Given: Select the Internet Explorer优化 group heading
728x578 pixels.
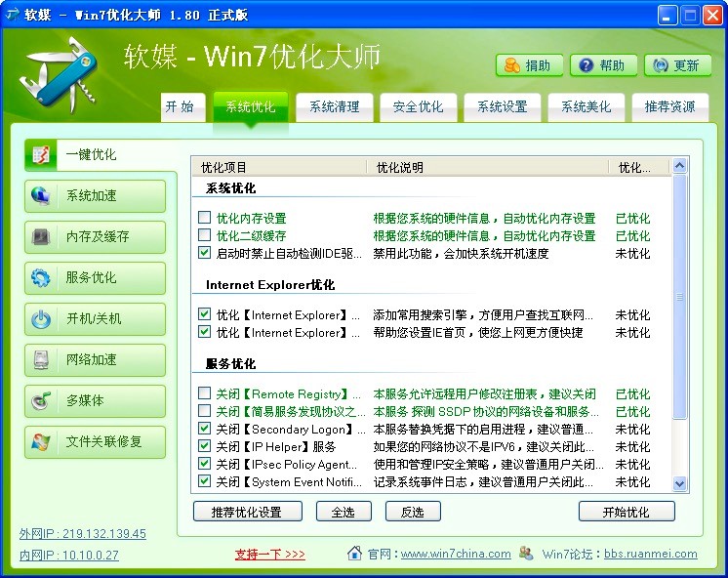Looking at the screenshot, I should 270,285.
